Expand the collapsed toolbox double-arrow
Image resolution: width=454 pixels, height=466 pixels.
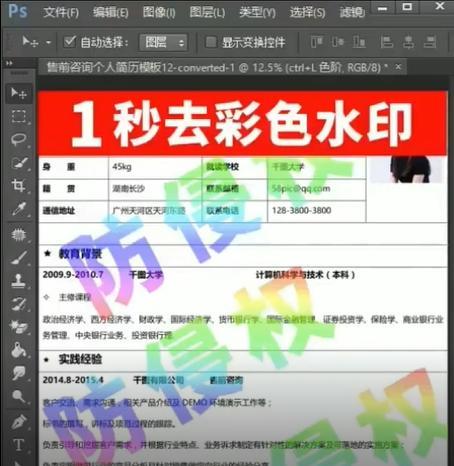tap(9, 63)
